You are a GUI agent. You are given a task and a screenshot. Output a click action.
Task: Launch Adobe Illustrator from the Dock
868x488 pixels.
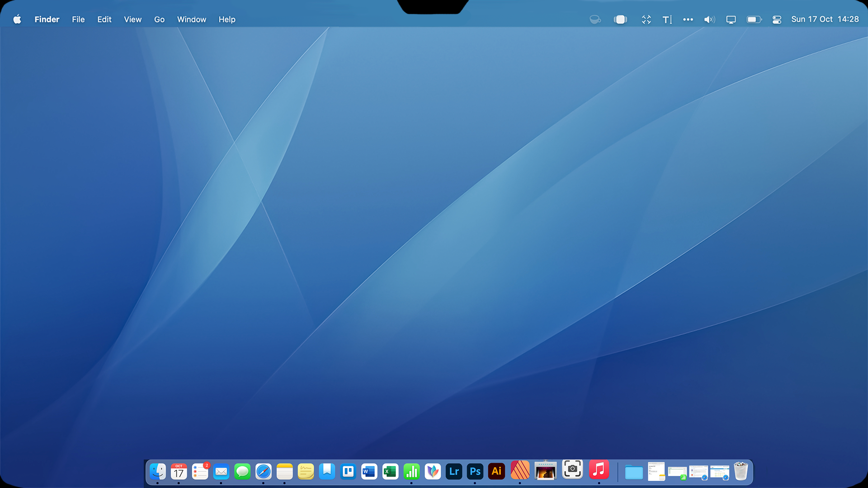(496, 471)
